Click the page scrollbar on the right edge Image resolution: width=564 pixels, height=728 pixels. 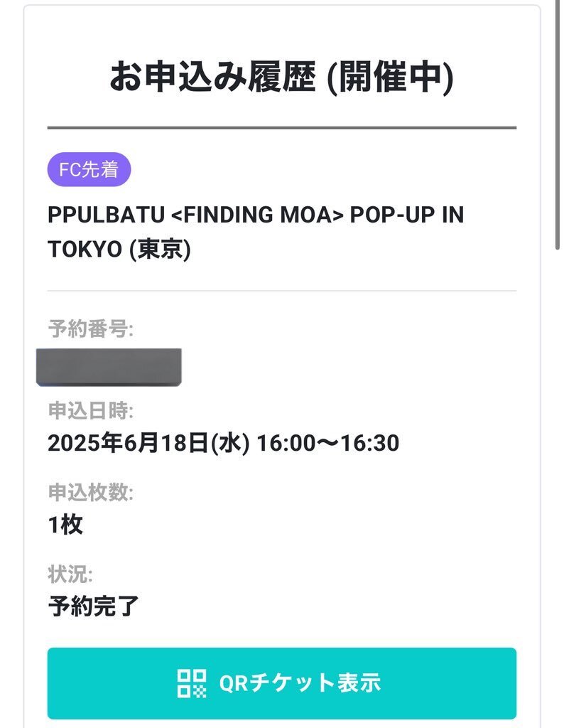click(558, 125)
